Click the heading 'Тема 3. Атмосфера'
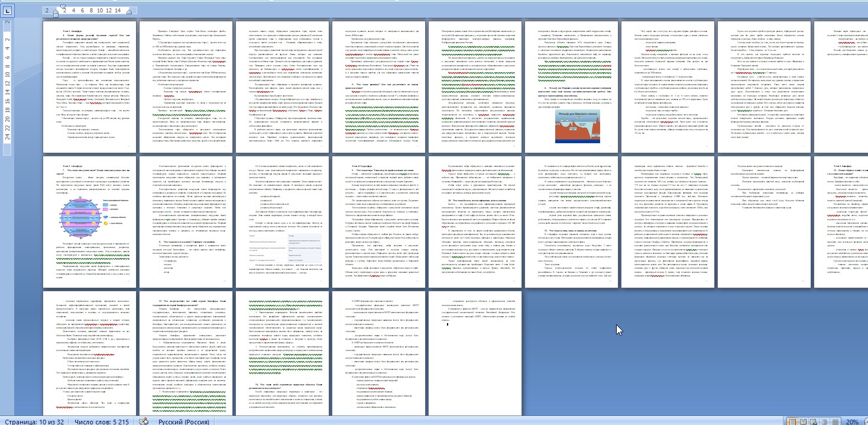 [73, 165]
